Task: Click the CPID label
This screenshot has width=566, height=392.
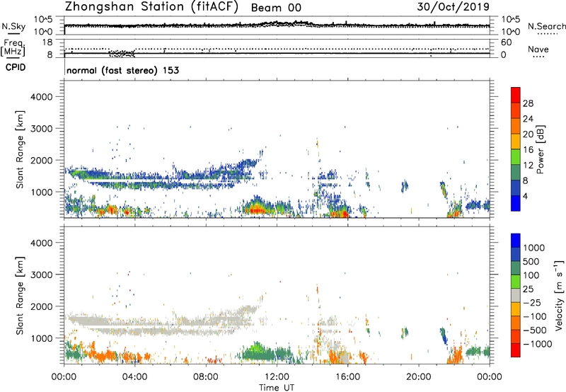Action: [x=16, y=67]
